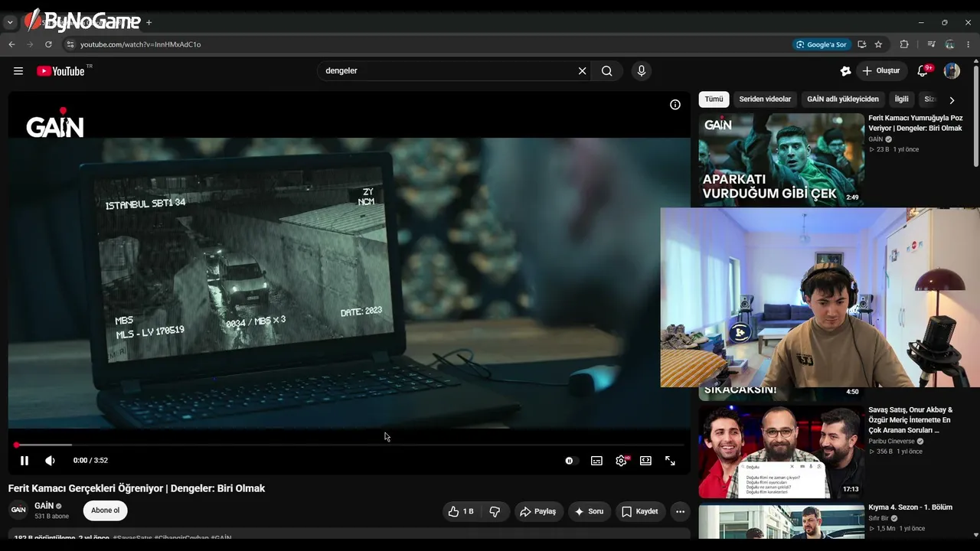Enter full screen mode
Image resolution: width=980 pixels, height=551 pixels.
tap(670, 461)
